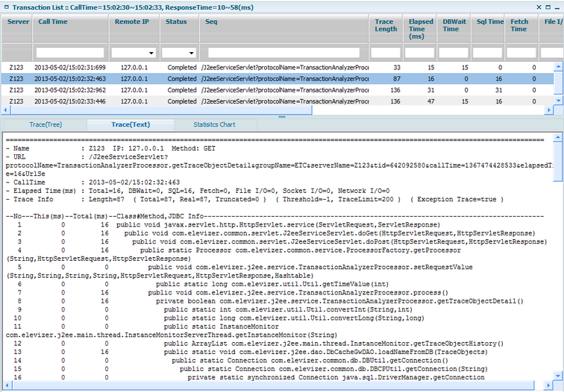Click the DBWait Time filter field
Viewport: 564px width, 392px height.
point(454,53)
